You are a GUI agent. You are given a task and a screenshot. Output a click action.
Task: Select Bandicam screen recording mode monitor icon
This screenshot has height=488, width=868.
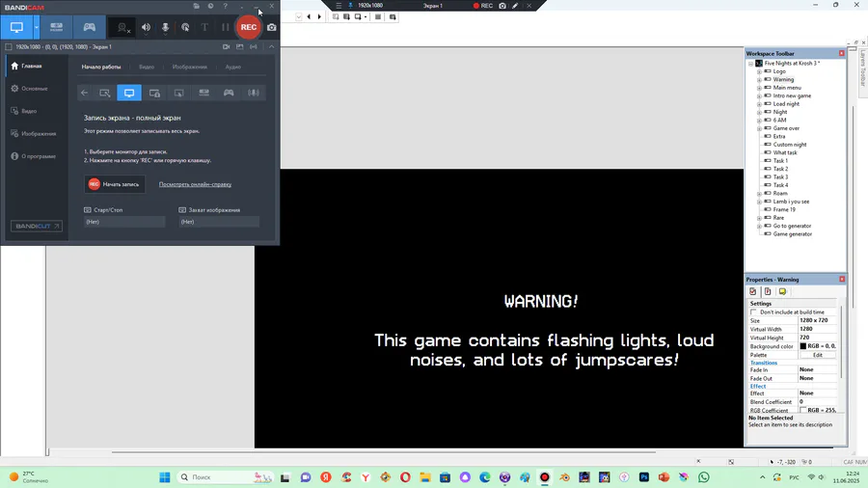pos(16,27)
